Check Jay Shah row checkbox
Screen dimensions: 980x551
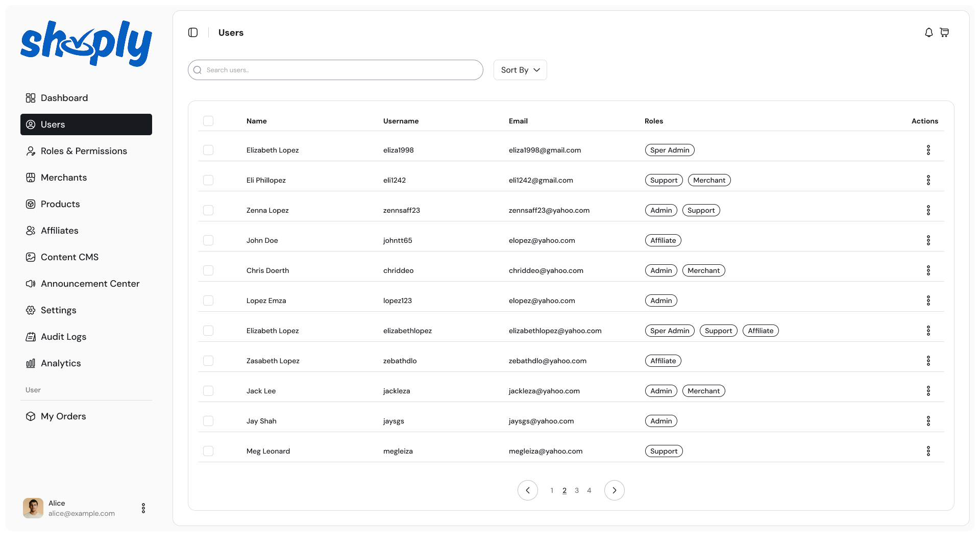click(x=208, y=421)
